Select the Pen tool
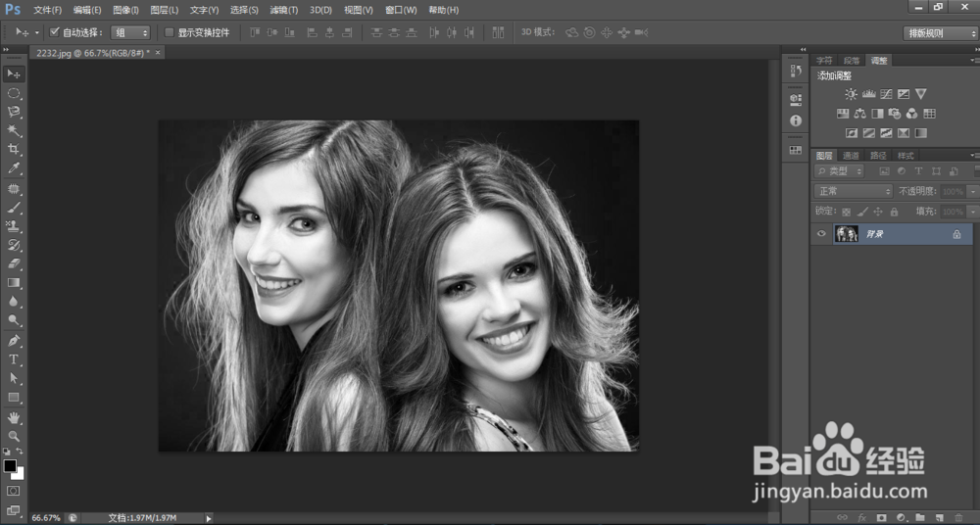 pos(13,341)
